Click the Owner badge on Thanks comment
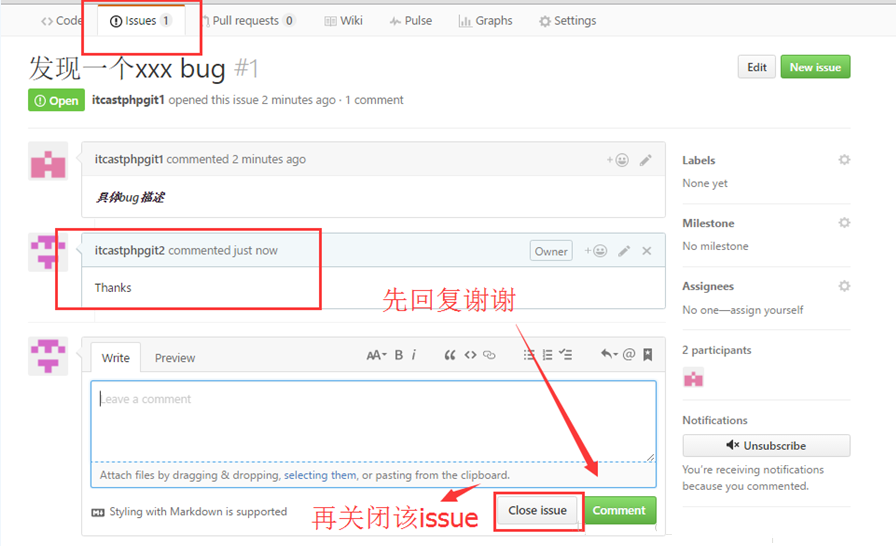The height and width of the screenshot is (546, 896). tap(551, 251)
